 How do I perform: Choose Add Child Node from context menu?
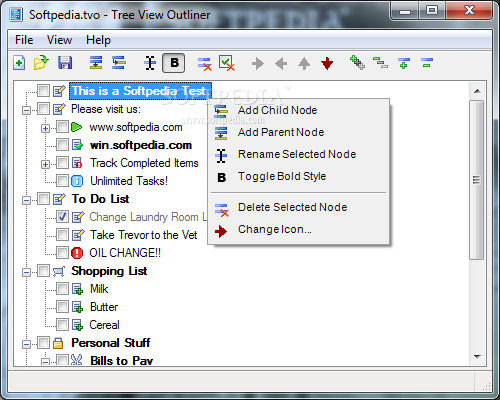299,110
